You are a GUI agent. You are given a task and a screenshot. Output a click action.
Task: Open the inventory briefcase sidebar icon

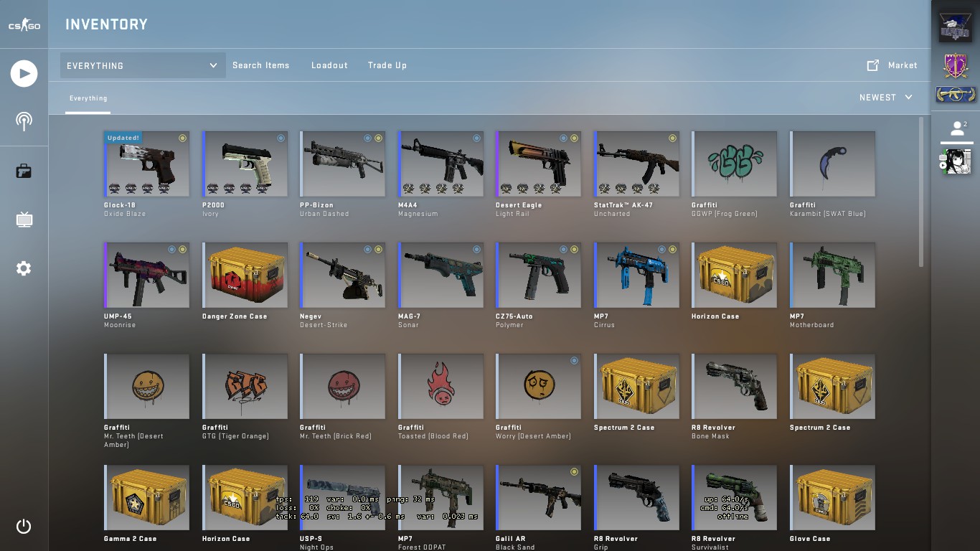24,171
